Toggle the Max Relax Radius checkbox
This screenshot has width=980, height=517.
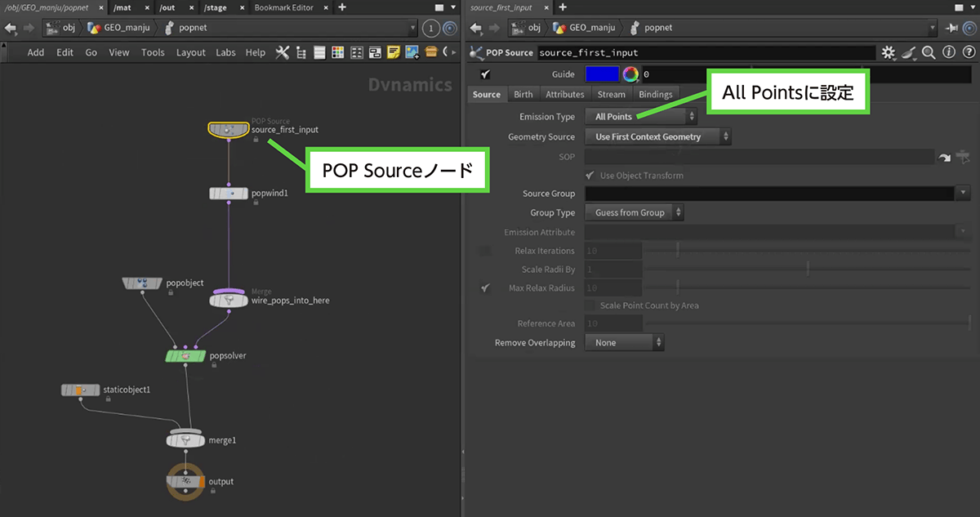point(485,288)
